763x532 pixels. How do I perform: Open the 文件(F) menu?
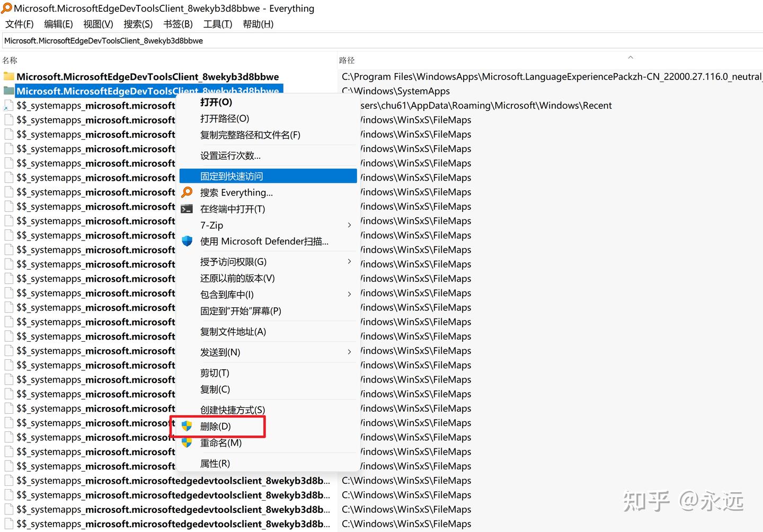[x=19, y=24]
